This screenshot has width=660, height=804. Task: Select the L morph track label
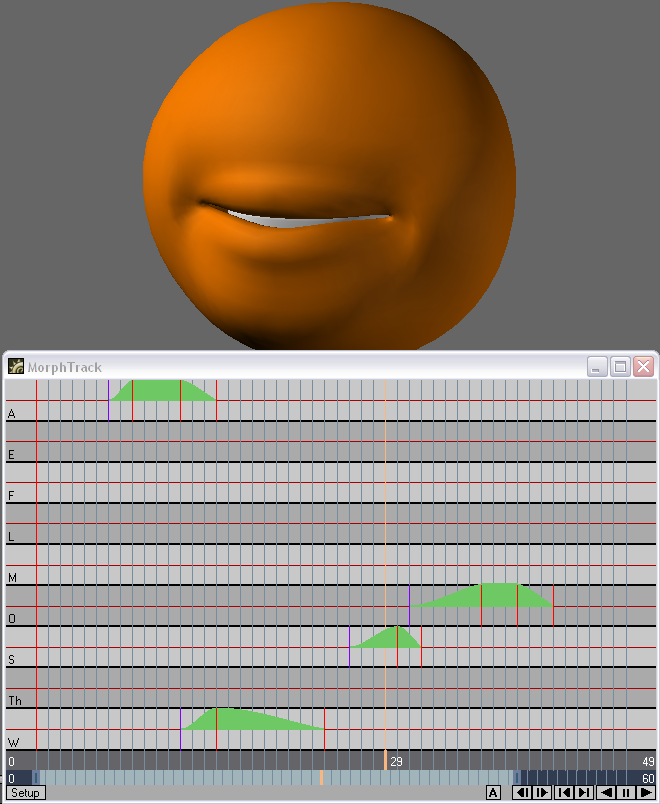pos(11,537)
